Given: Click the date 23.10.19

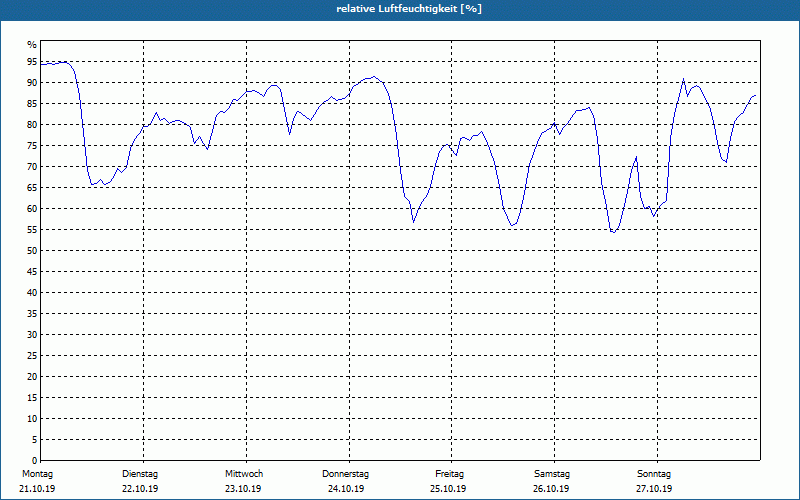Looking at the screenshot, I should coord(243,489).
